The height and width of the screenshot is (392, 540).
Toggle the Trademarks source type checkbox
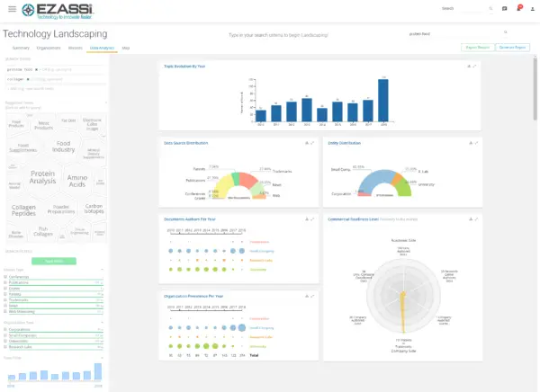(5, 300)
